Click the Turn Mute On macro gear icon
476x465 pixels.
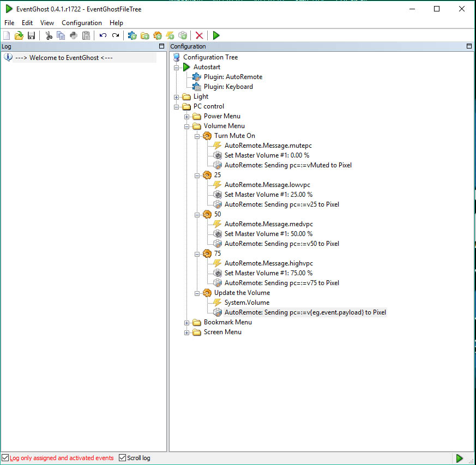click(x=207, y=136)
